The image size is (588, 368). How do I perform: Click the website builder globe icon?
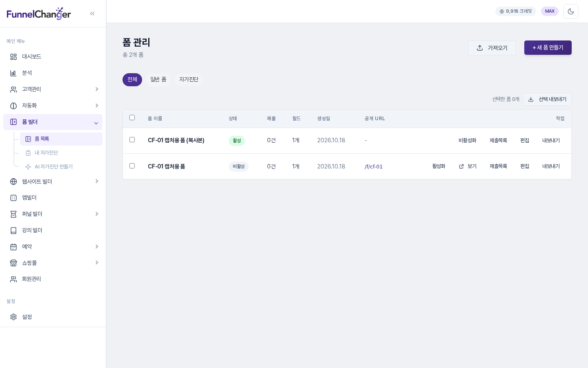click(x=13, y=182)
